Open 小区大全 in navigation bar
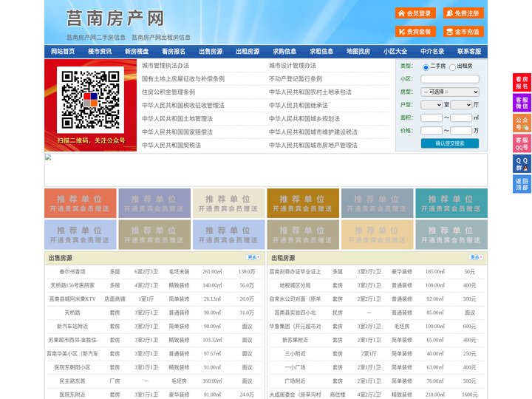This screenshot has width=532, height=399. pos(395,52)
